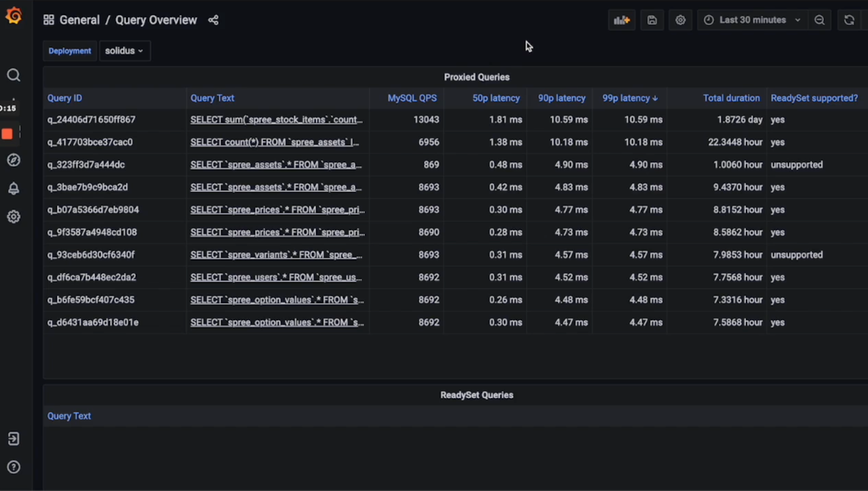Sort by Query Text column in Proxied Queries
The height and width of the screenshot is (491, 868).
(212, 98)
